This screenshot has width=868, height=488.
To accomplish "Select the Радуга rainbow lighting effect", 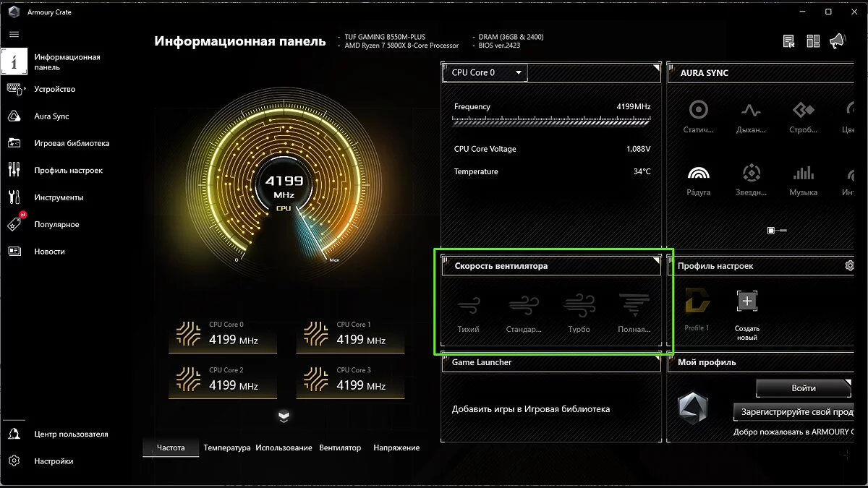I will [699, 180].
